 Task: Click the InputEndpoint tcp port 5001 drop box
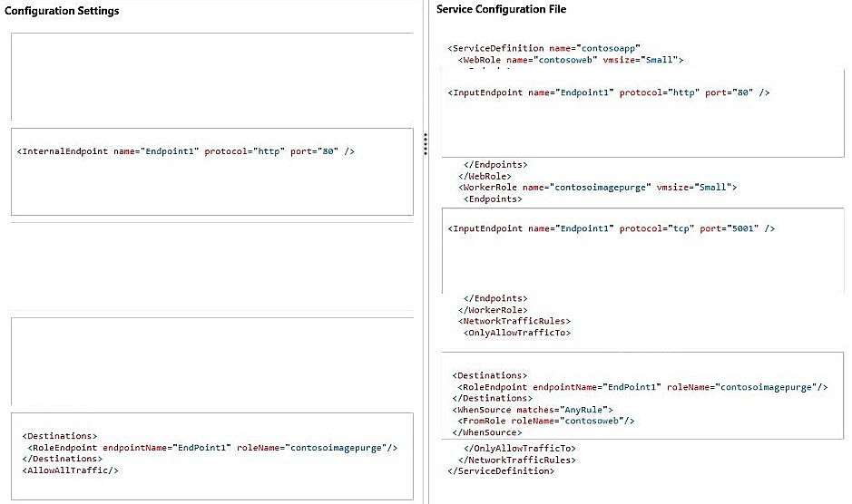tap(642, 250)
